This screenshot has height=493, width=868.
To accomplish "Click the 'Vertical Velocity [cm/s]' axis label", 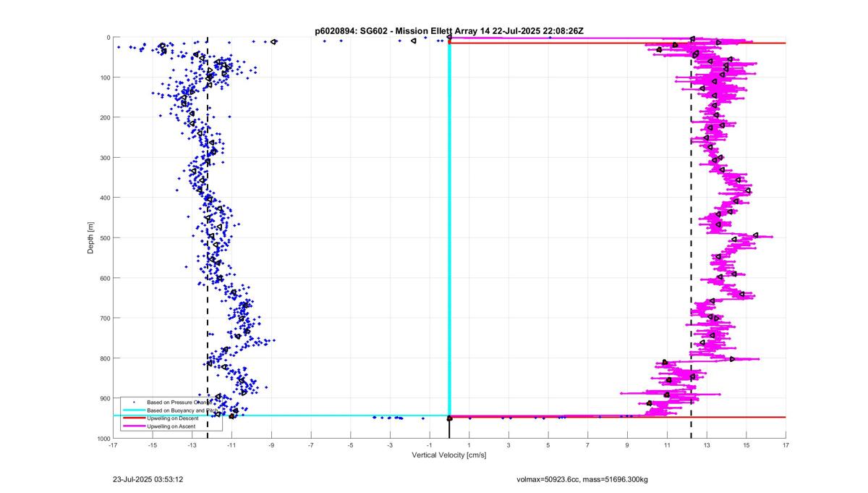I will 449,455.
